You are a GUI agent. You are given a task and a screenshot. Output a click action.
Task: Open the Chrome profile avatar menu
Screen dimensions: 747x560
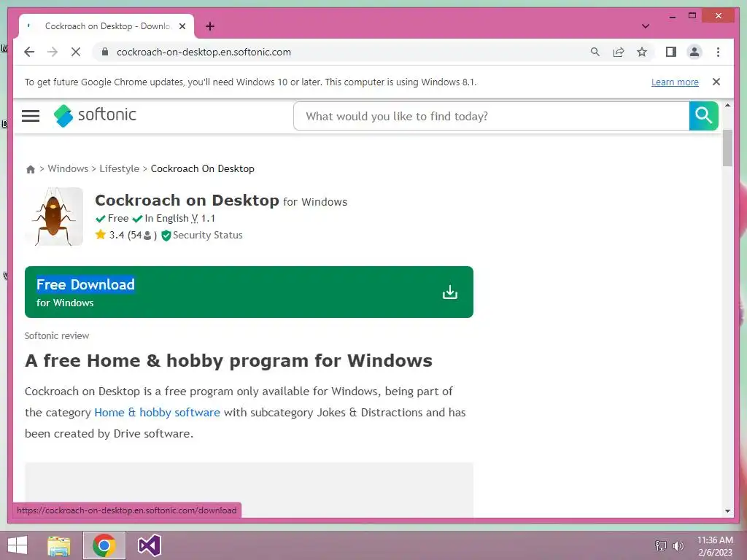tap(694, 52)
